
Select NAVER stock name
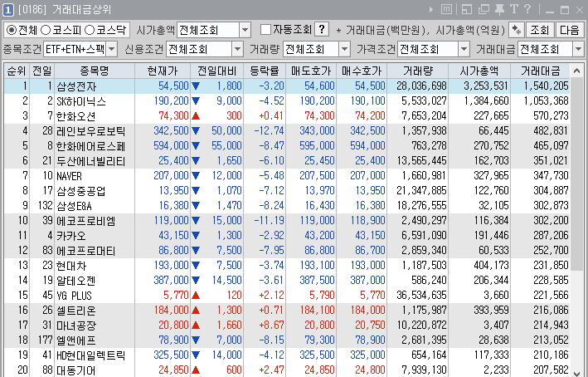tap(69, 176)
